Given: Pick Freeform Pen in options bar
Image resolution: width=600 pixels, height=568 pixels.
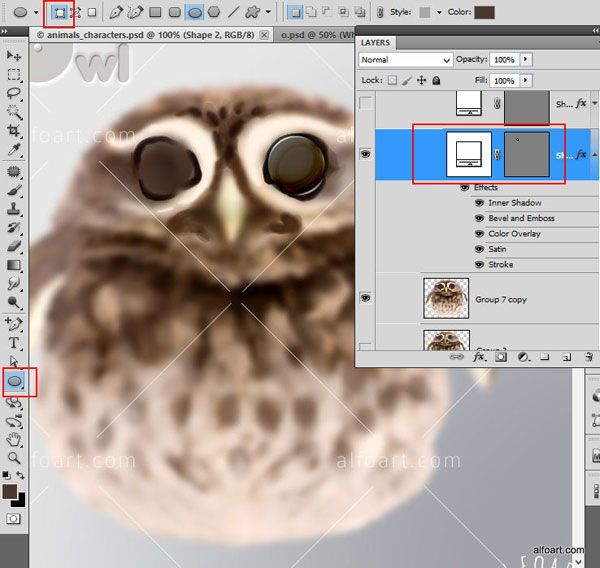Looking at the screenshot, I should [135, 13].
